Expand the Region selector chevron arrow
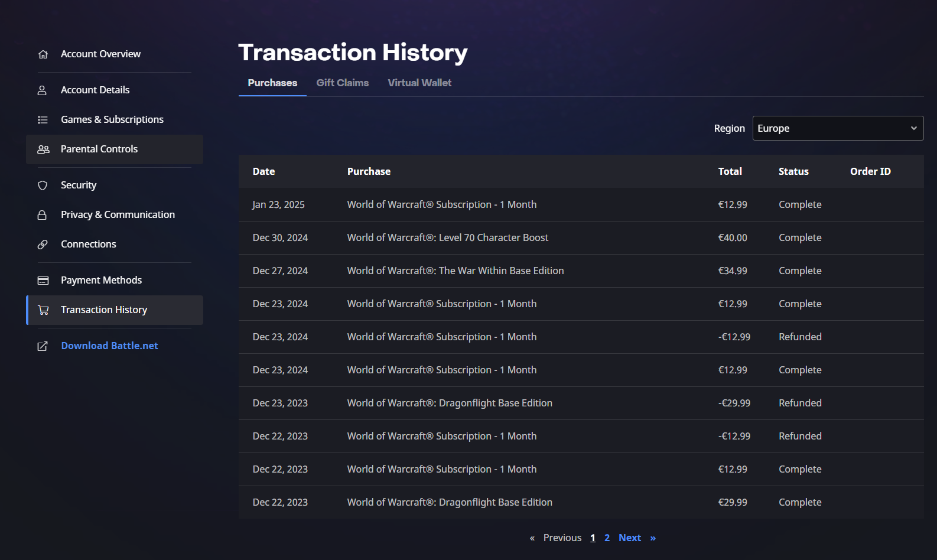 pos(913,128)
